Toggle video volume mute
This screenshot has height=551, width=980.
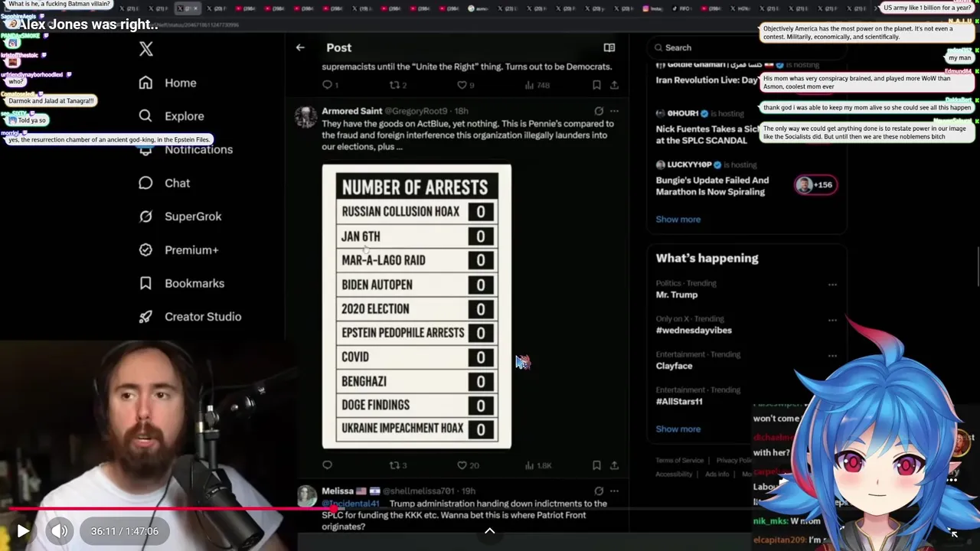click(59, 531)
